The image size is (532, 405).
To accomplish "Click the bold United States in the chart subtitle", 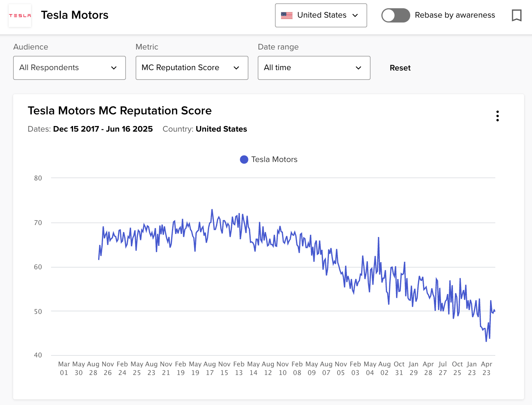I will [221, 129].
